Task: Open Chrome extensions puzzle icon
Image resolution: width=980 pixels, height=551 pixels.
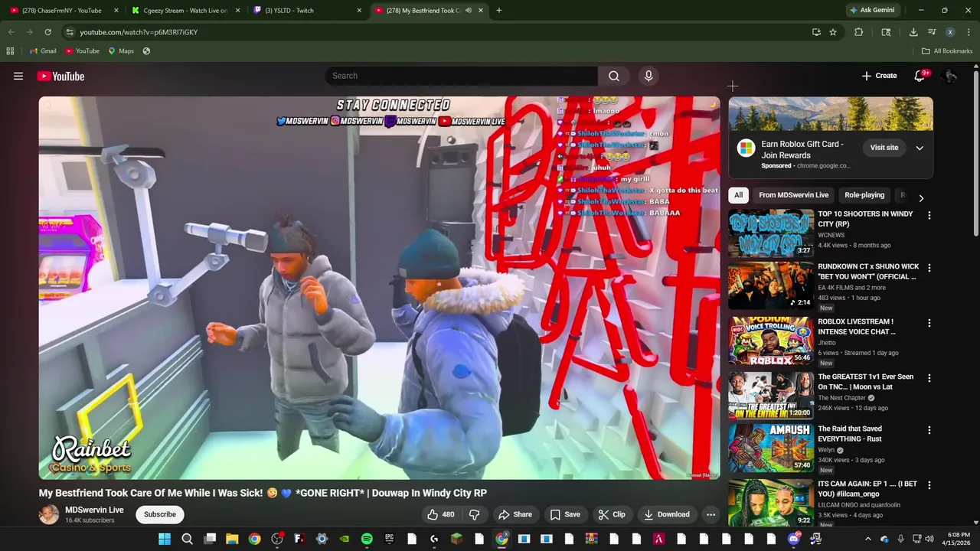Action: point(858,32)
